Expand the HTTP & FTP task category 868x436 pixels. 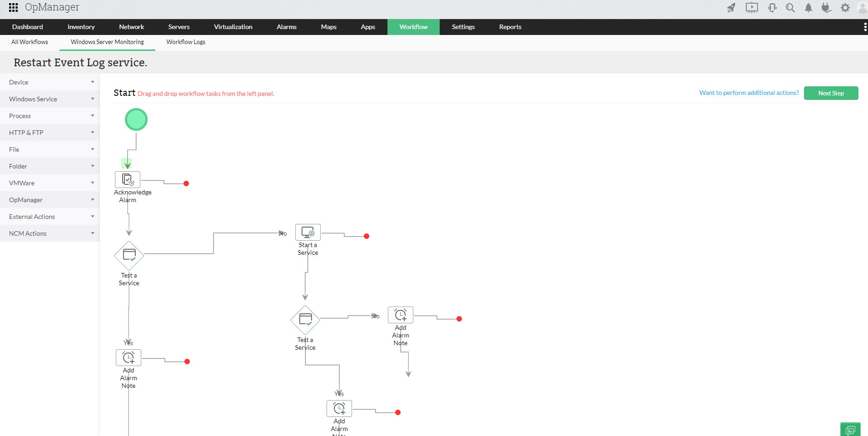50,133
